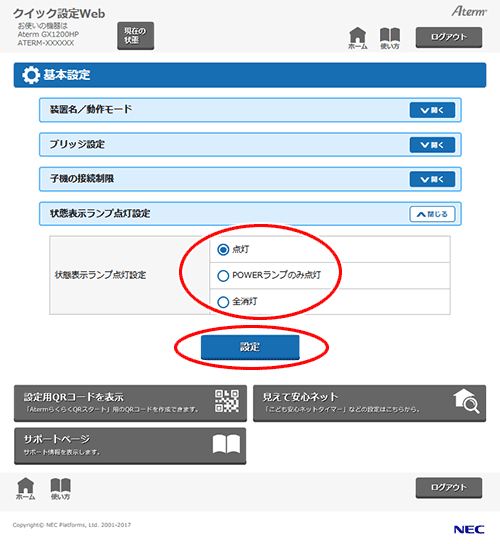Click the NEC logo

(x=469, y=529)
